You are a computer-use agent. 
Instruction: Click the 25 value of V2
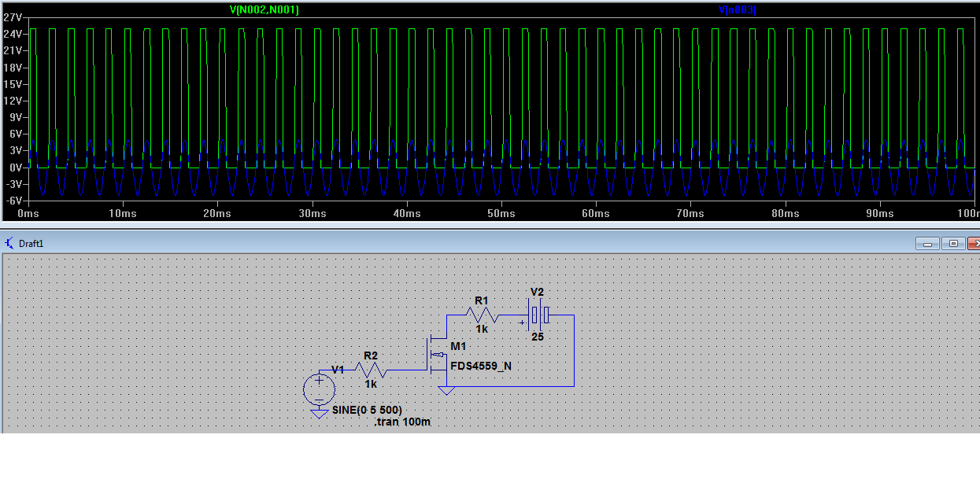pyautogui.click(x=538, y=336)
